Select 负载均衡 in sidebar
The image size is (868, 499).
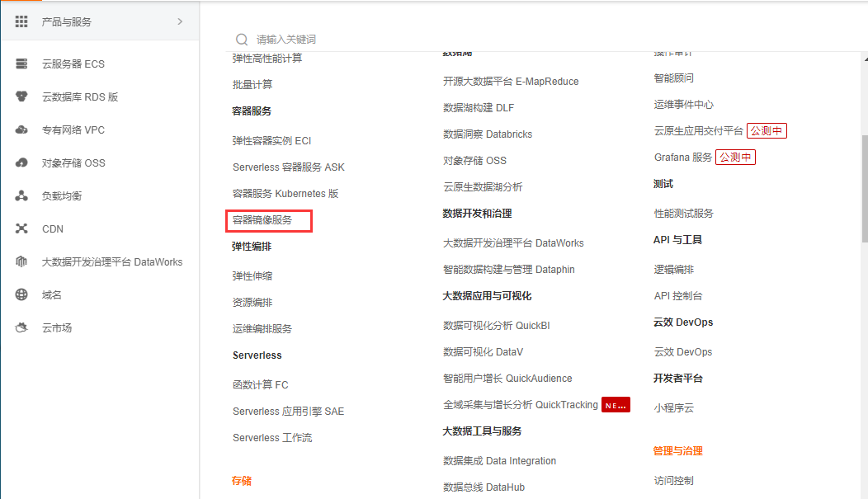[62, 195]
